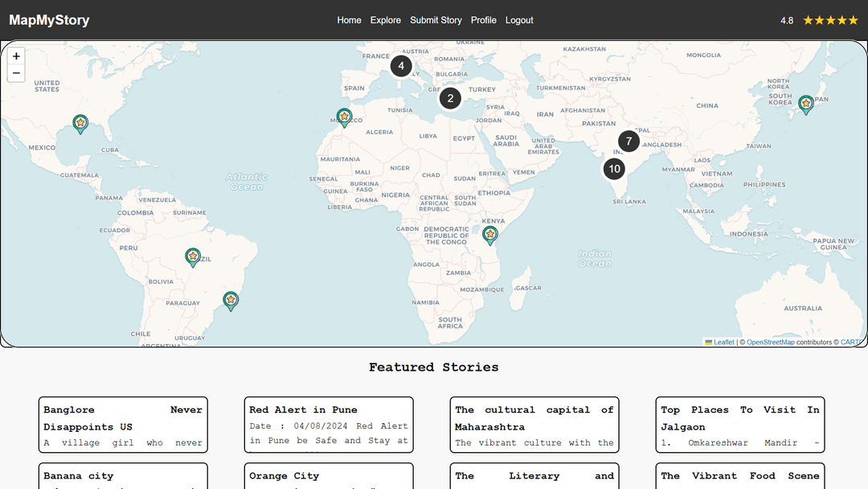Open The cultural capital of Maharashtra story

tap(534, 425)
